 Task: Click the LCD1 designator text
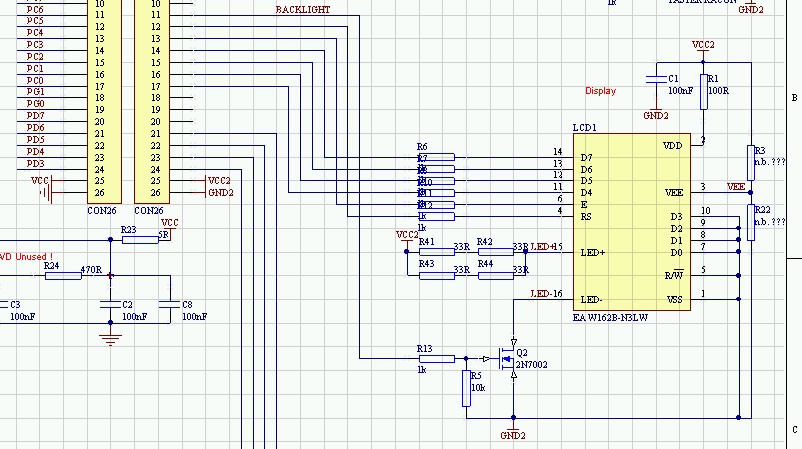tap(585, 128)
